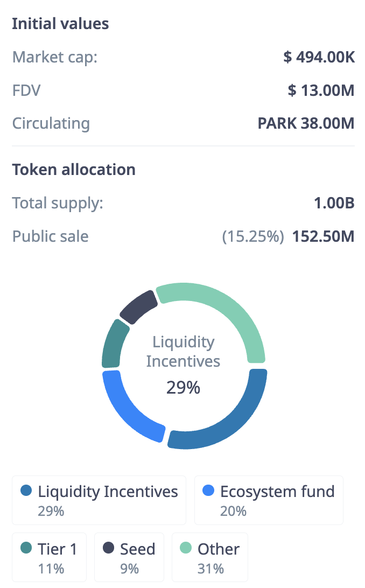
Task: Click the Tier 1 legend color dot
Action: pos(26,549)
